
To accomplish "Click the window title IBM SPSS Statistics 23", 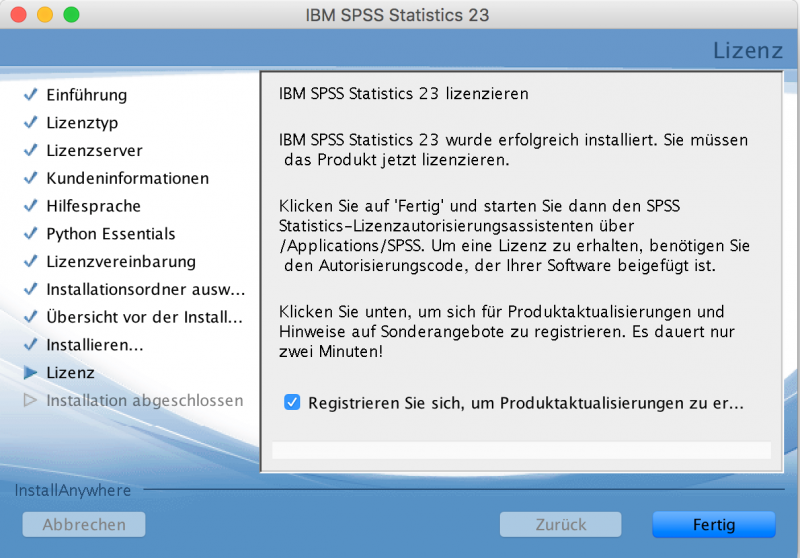I will pos(397,15).
